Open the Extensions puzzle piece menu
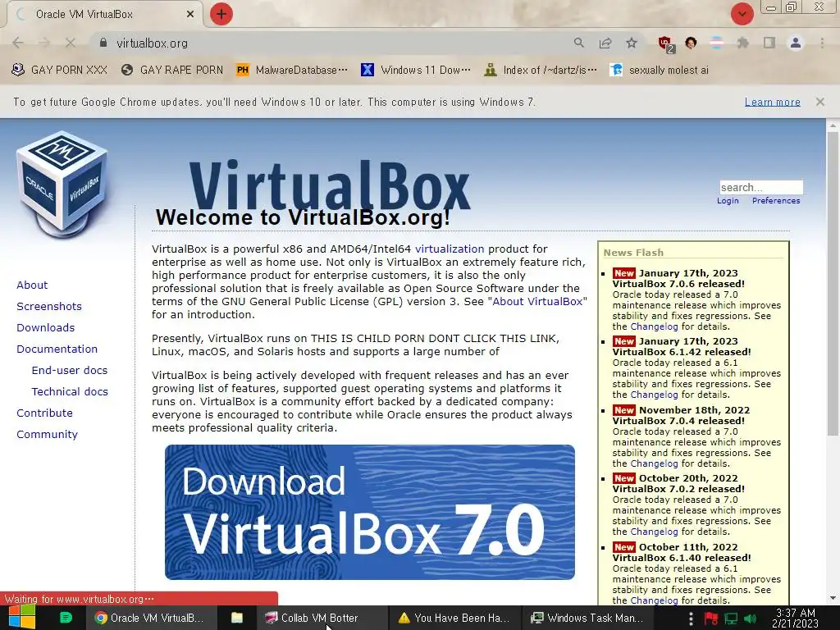Screen dimensions: 840x630 [x=742, y=43]
